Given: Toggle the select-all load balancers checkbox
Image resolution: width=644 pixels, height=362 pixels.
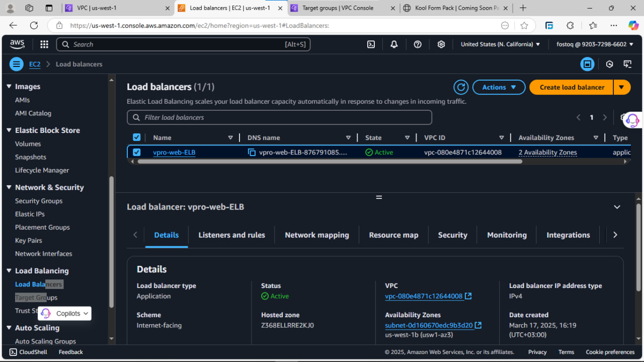Looking at the screenshot, I should pos(136,137).
